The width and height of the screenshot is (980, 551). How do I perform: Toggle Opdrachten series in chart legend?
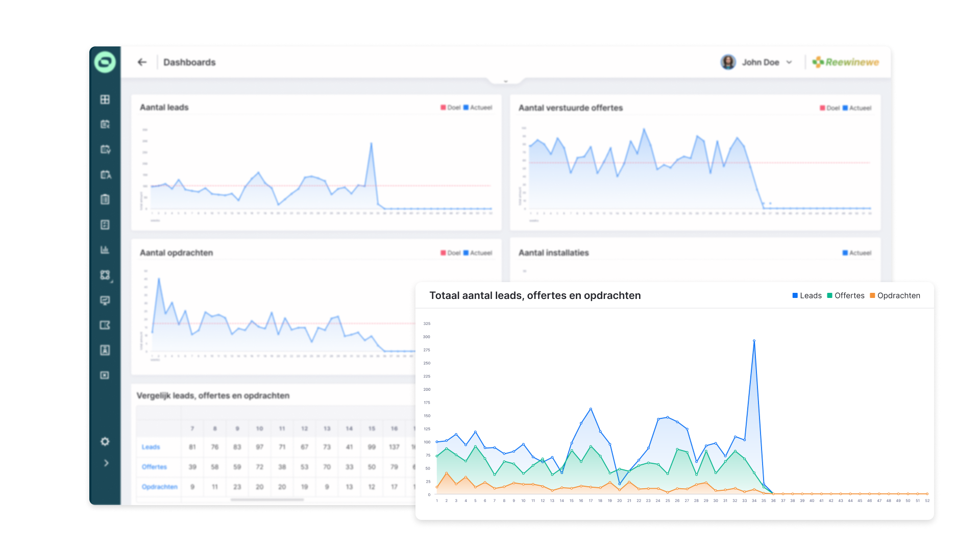(895, 296)
